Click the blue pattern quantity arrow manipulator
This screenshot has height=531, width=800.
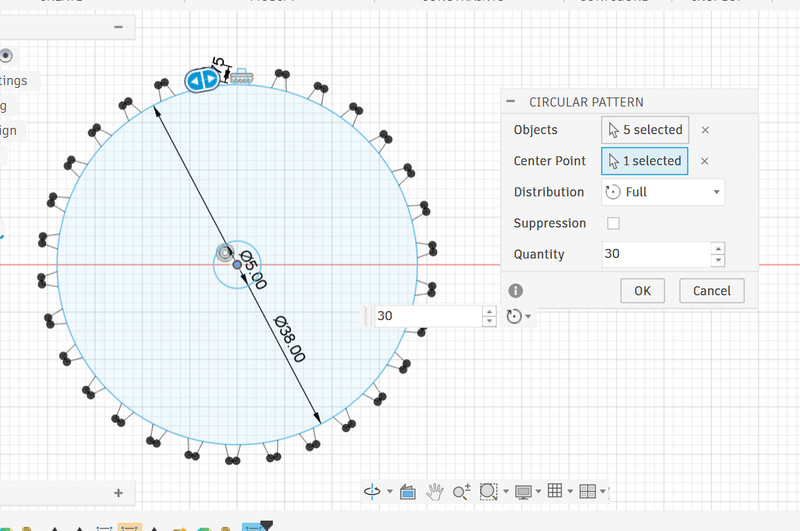(203, 80)
